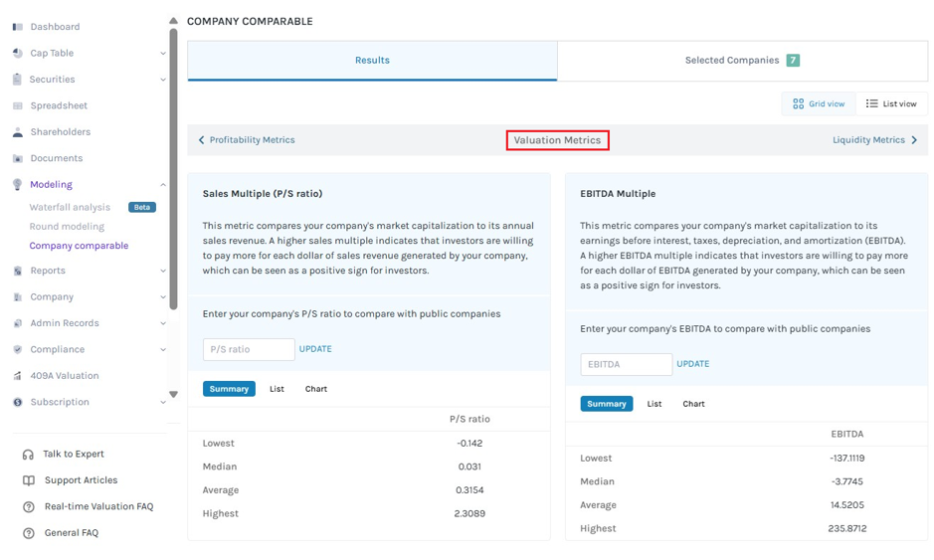Viewport: 934px width, 560px height.
Task: Click the Shareholders person icon
Action: click(18, 132)
